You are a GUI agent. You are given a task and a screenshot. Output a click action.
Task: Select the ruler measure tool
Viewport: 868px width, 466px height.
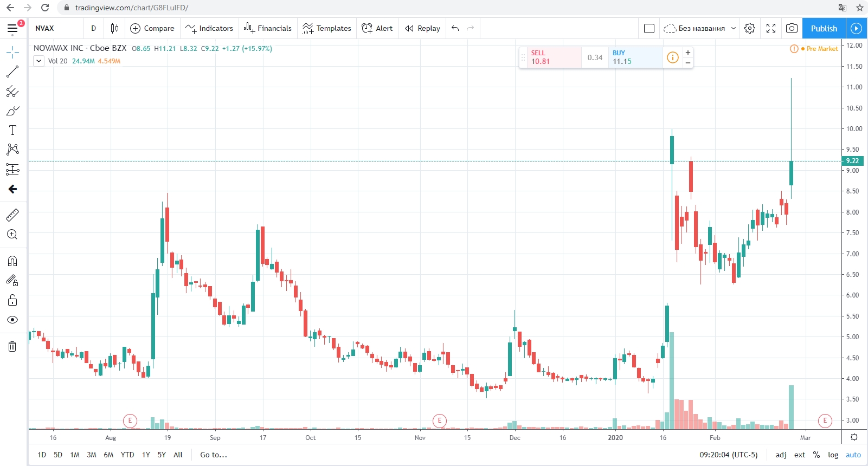[x=12, y=215]
